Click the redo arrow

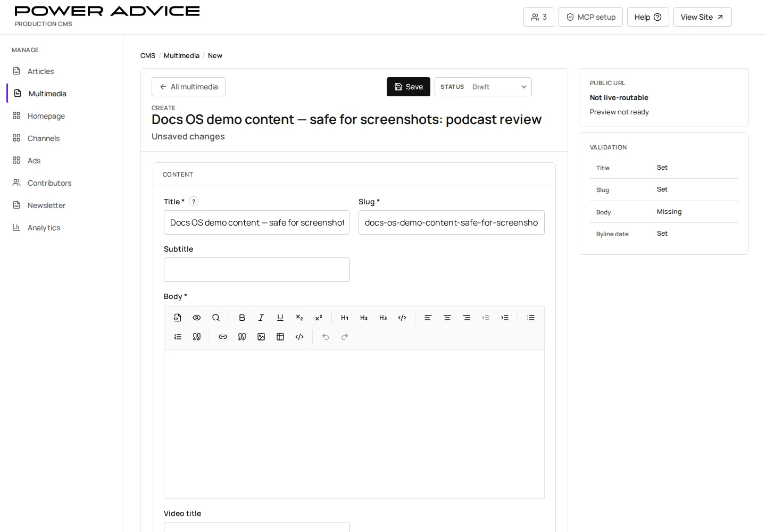pyautogui.click(x=345, y=337)
